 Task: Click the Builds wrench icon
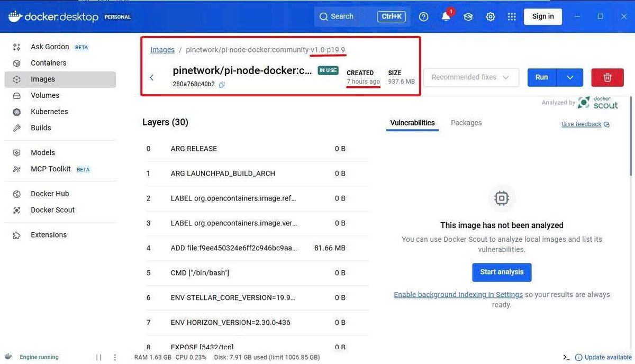(x=17, y=128)
